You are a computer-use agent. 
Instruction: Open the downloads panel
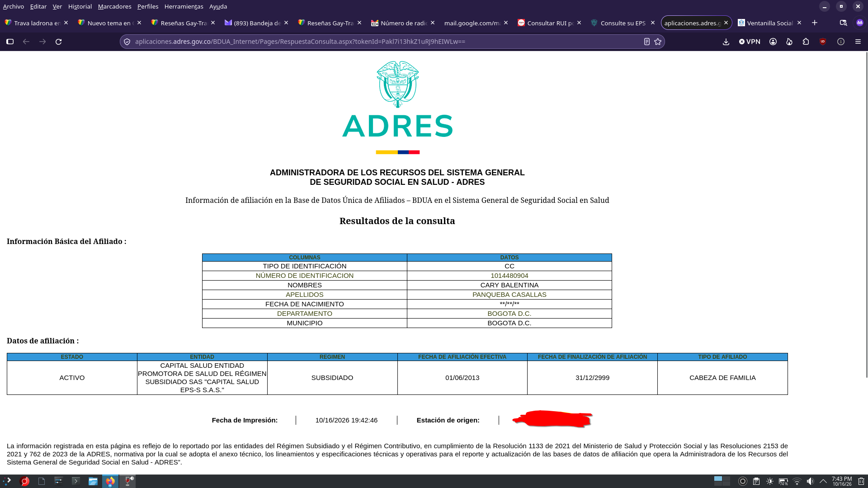pos(726,42)
